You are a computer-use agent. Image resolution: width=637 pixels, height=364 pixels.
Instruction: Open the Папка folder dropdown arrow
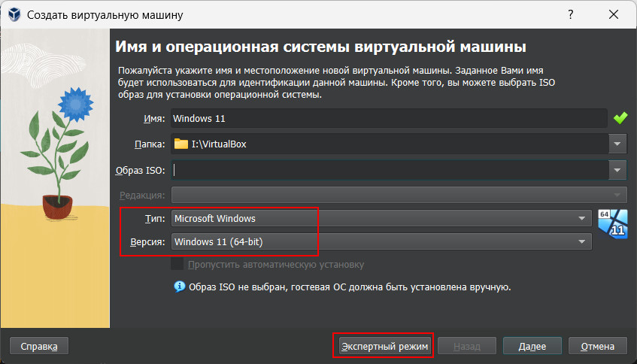[x=617, y=144]
